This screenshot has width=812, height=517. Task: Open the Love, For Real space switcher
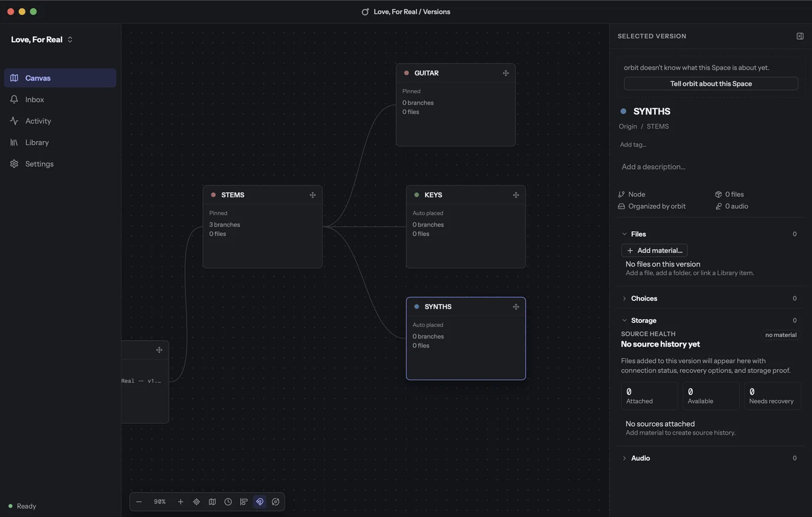pyautogui.click(x=42, y=39)
